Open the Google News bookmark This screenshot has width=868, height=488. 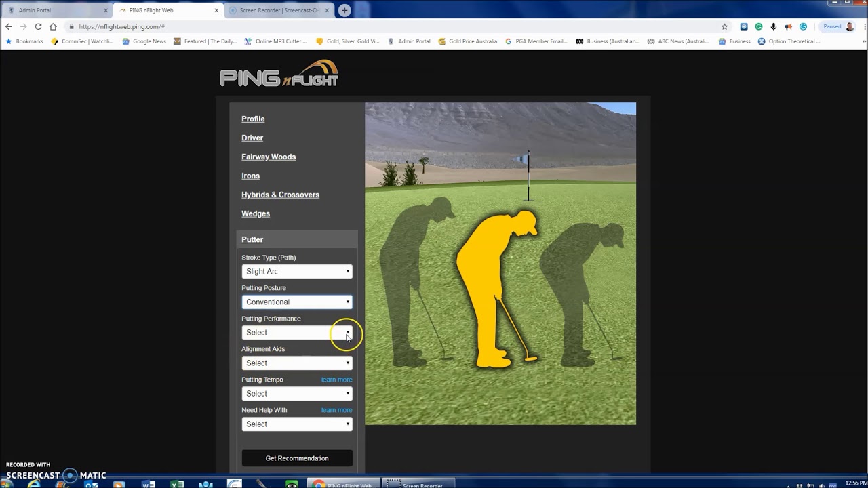tap(144, 41)
